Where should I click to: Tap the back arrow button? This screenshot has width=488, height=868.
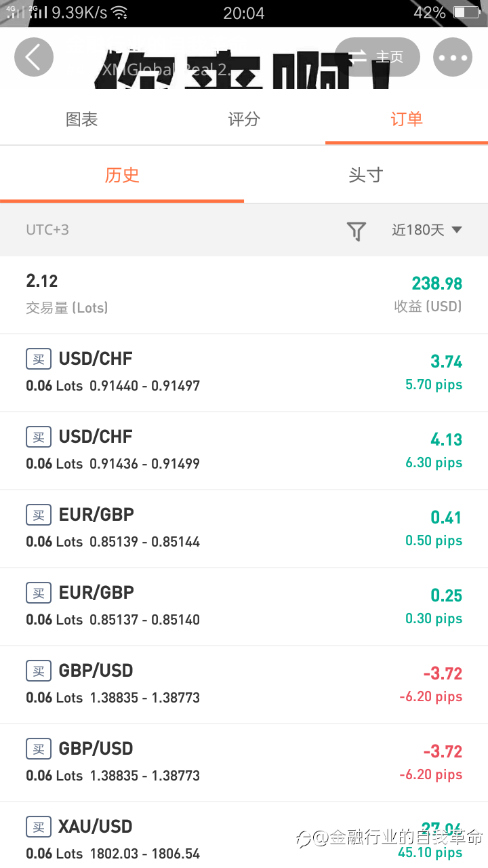click(x=33, y=57)
